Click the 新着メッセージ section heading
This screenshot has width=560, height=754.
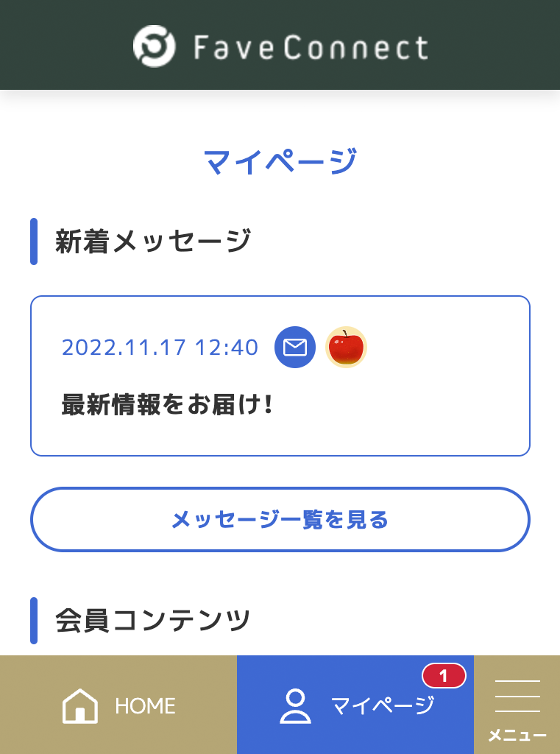coord(153,241)
